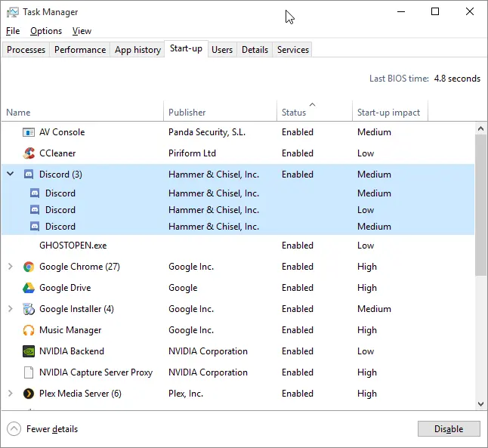
Task: Switch to the Details tab
Action: [255, 50]
